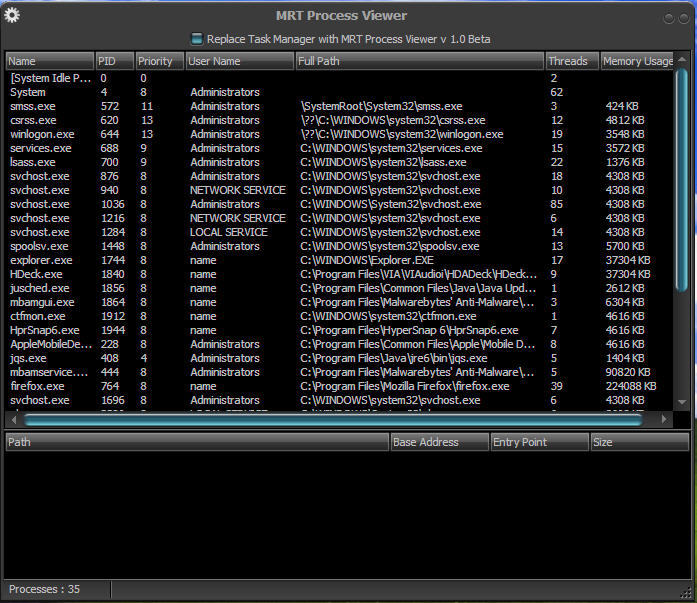Select the services.exe process
This screenshot has height=603, width=697.
click(x=340, y=148)
